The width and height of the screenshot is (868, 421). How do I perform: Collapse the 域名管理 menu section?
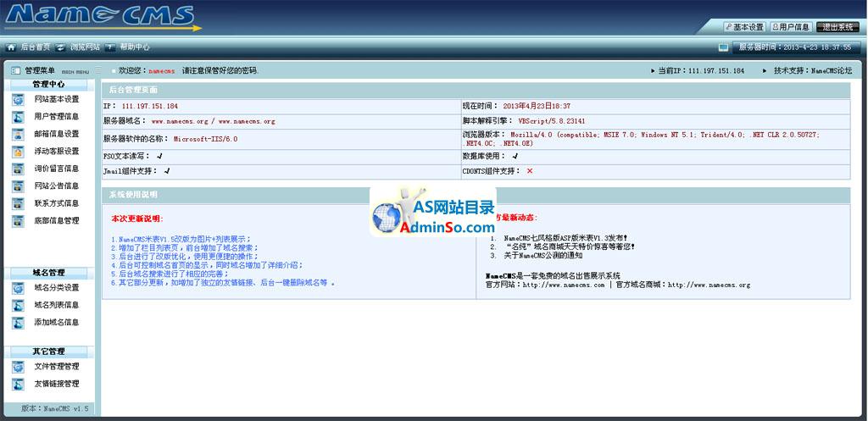coord(48,273)
